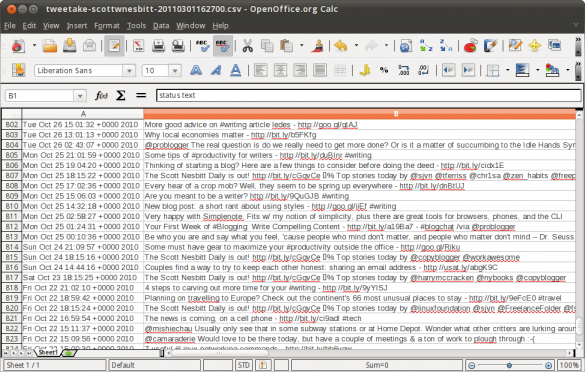Click the Open folder icon
This screenshot has height=372, width=585.
pos(50,46)
